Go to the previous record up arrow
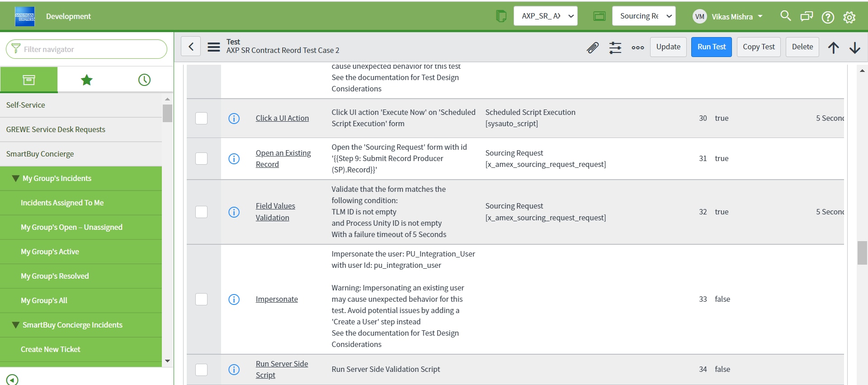868x385 pixels. pos(834,48)
